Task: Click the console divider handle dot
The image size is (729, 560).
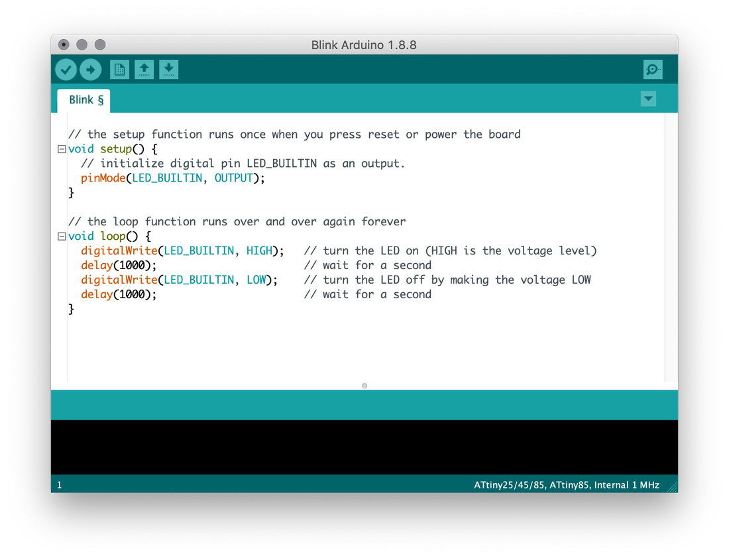Action: (x=364, y=386)
